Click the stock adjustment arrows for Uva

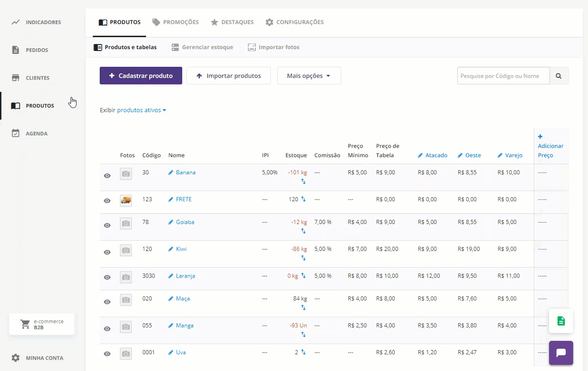[x=303, y=352]
